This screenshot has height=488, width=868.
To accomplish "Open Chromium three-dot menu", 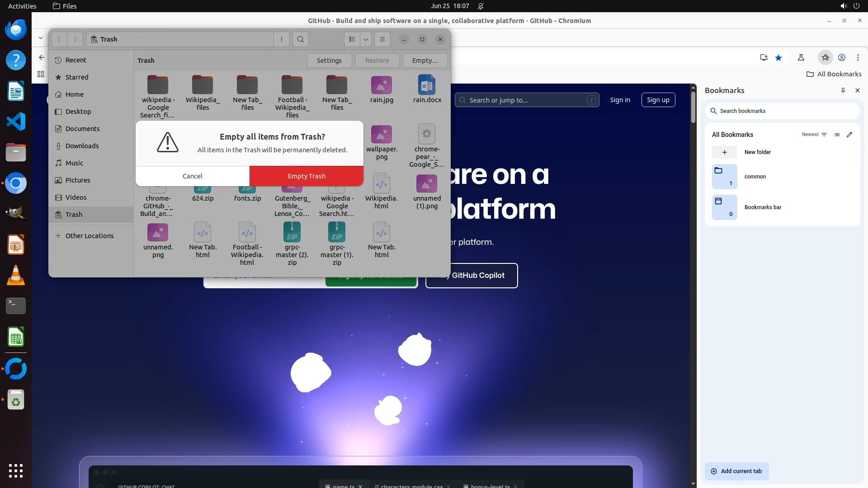I will (x=858, y=57).
